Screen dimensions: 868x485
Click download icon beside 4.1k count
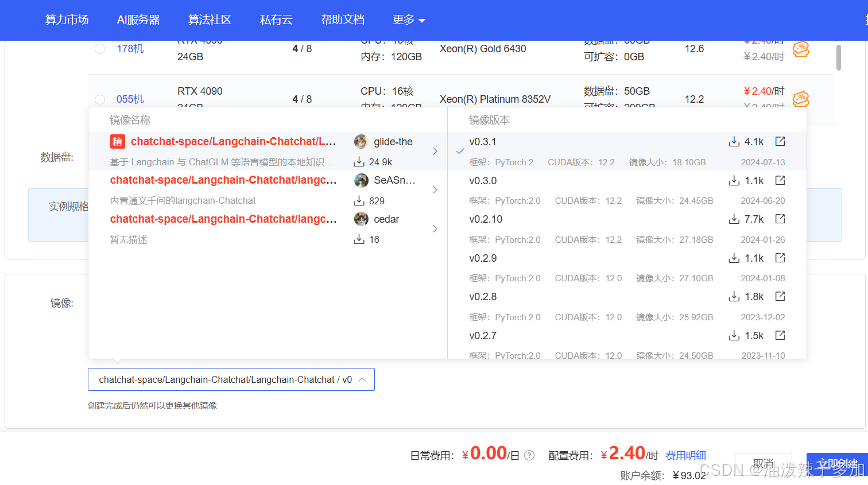tap(734, 142)
